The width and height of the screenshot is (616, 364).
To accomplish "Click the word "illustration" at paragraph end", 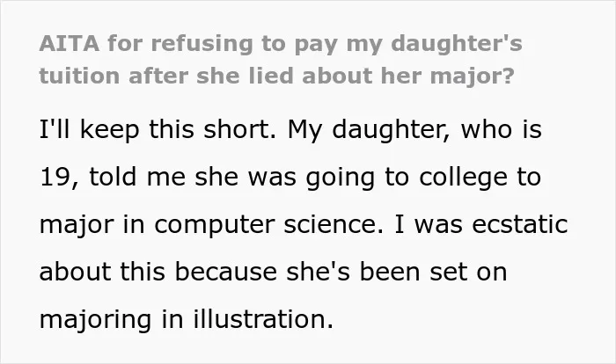I will [260, 319].
